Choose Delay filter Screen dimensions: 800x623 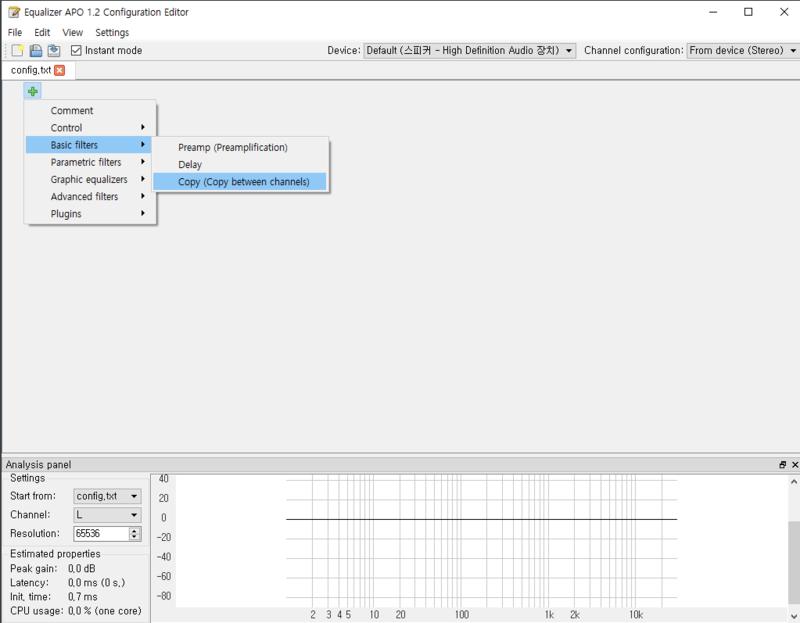click(240, 164)
